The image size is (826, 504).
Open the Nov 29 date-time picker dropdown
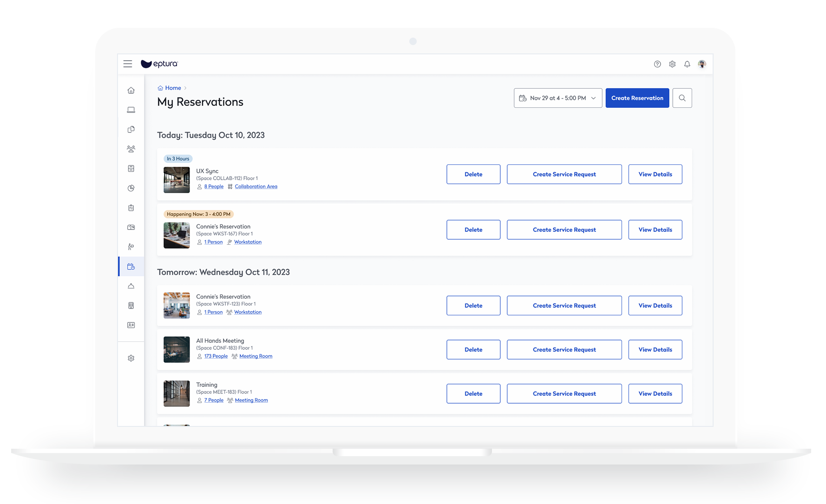(557, 98)
